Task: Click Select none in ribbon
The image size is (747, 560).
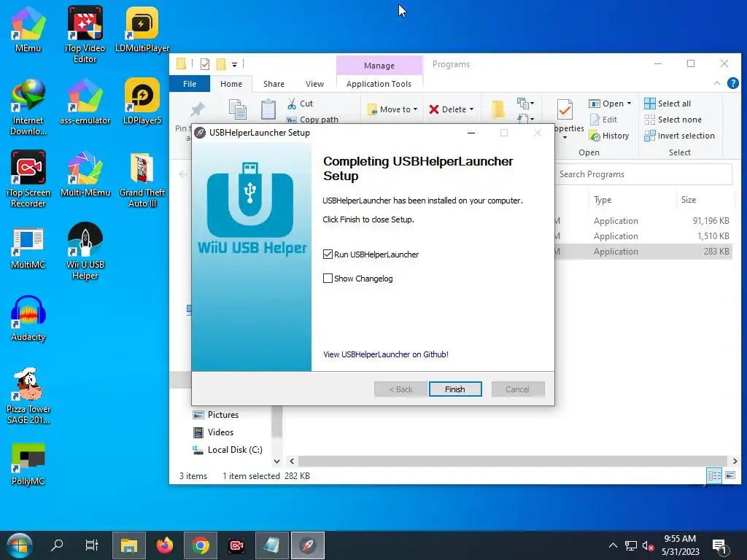Action: point(673,120)
